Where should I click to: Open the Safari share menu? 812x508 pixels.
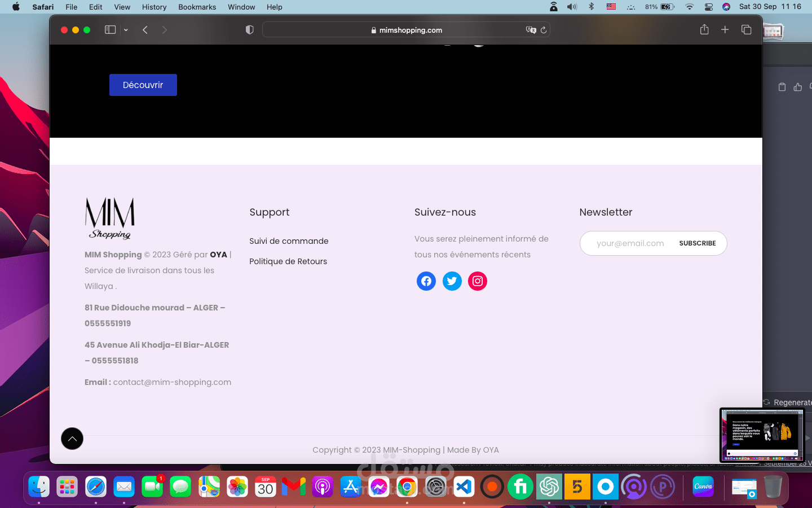[x=704, y=29]
